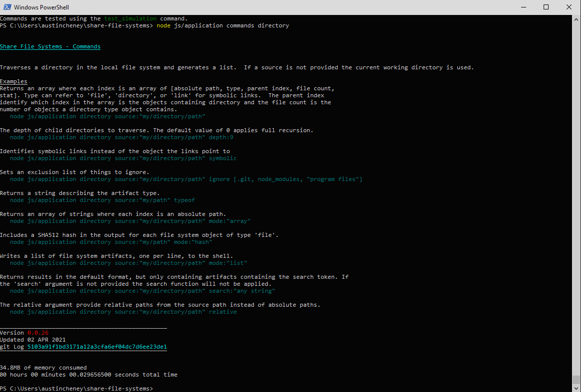The width and height of the screenshot is (581, 392).
Task: Open the 'Share File Systems - Commands' link
Action: pos(50,46)
